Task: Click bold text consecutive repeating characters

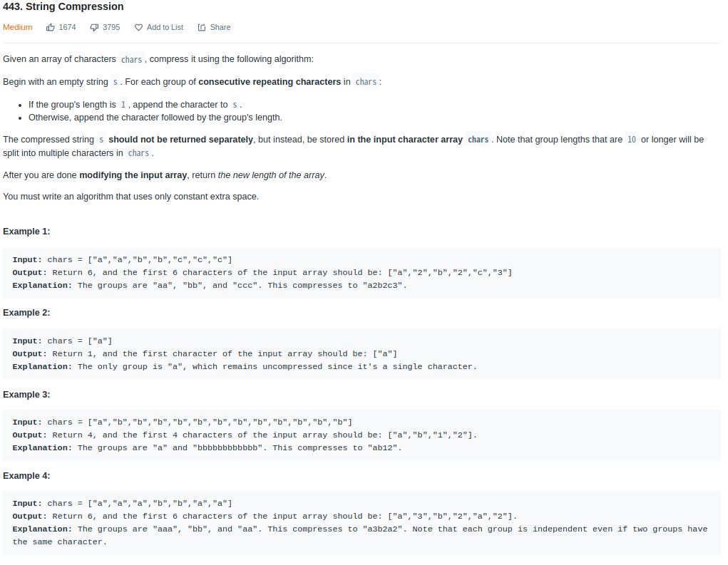Action: [270, 82]
